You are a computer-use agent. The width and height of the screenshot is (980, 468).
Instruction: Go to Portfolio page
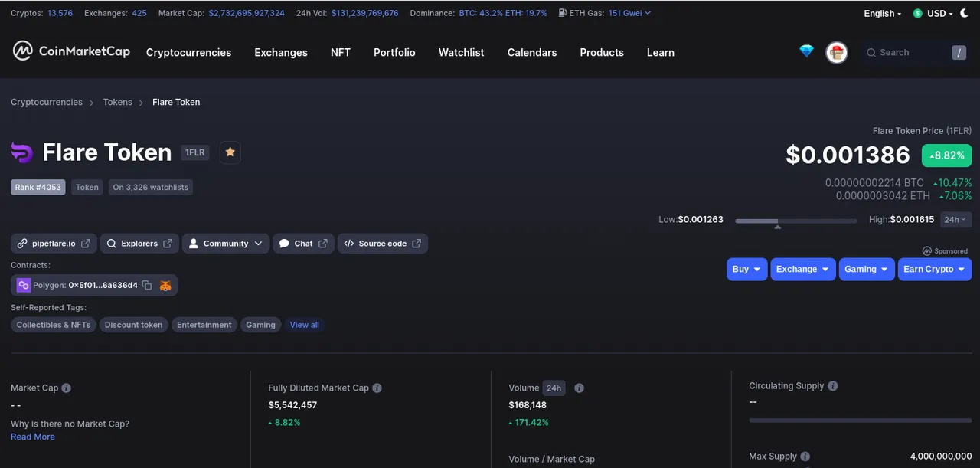coord(394,53)
